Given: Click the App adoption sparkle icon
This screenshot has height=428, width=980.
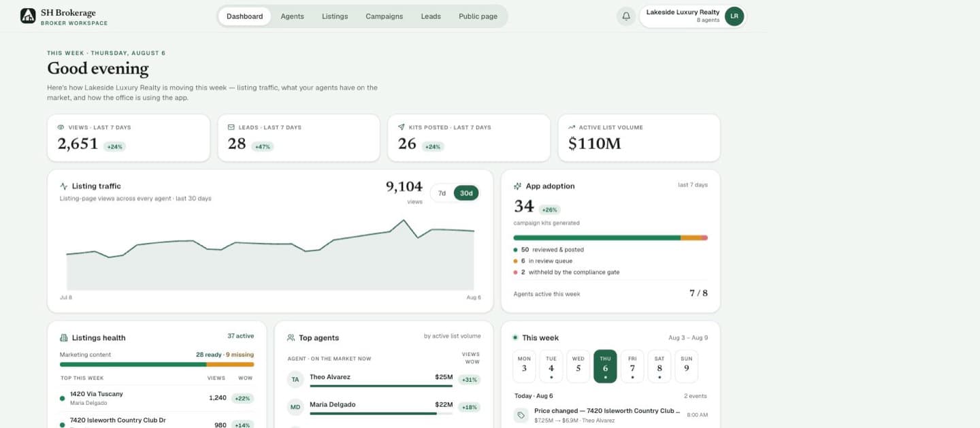Looking at the screenshot, I should point(518,186).
